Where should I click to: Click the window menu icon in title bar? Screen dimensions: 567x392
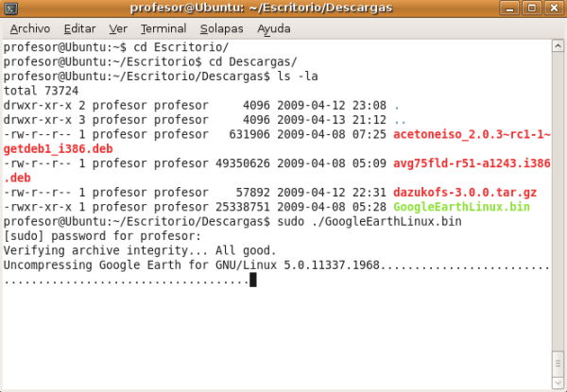tap(11, 9)
